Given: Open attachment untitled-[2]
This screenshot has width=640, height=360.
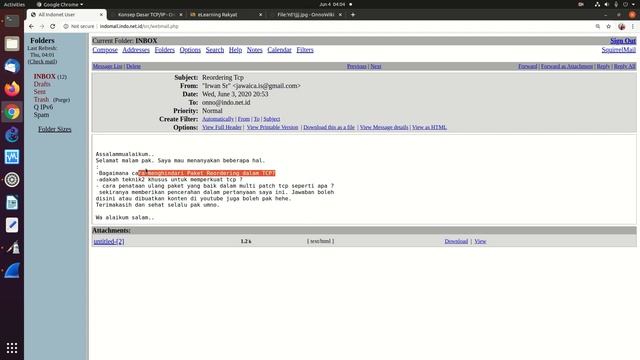Looking at the screenshot, I should tap(109, 241).
